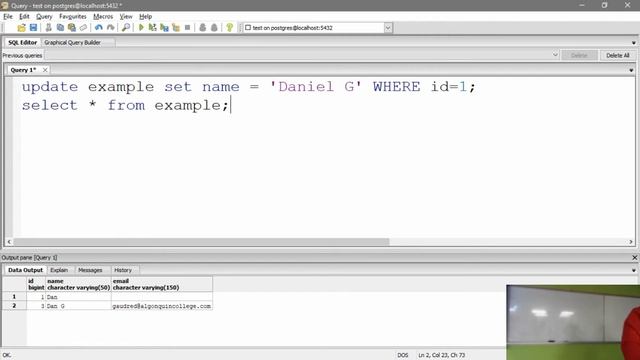640x360 pixels.
Task: Click the 'Dan' name cell in row 1
Action: coord(78,297)
